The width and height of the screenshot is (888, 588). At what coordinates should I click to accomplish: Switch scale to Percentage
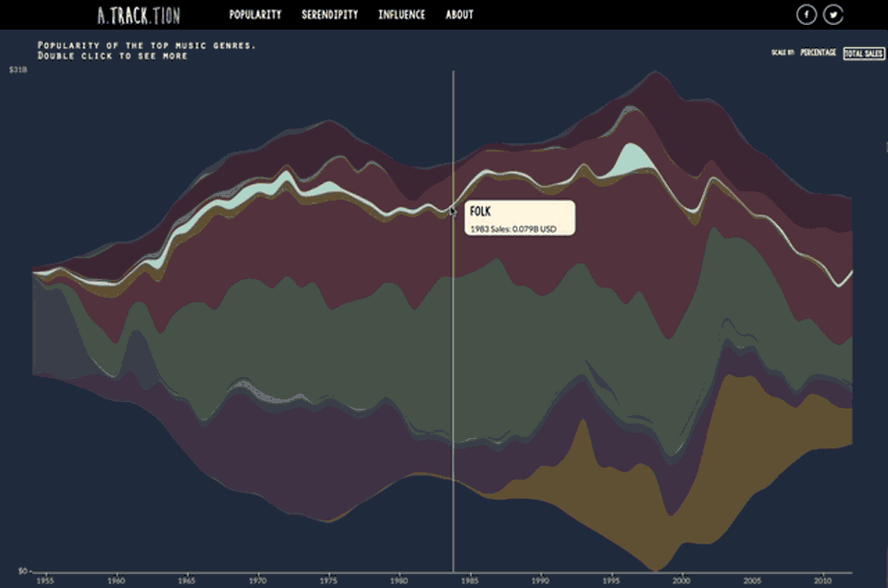tap(818, 53)
